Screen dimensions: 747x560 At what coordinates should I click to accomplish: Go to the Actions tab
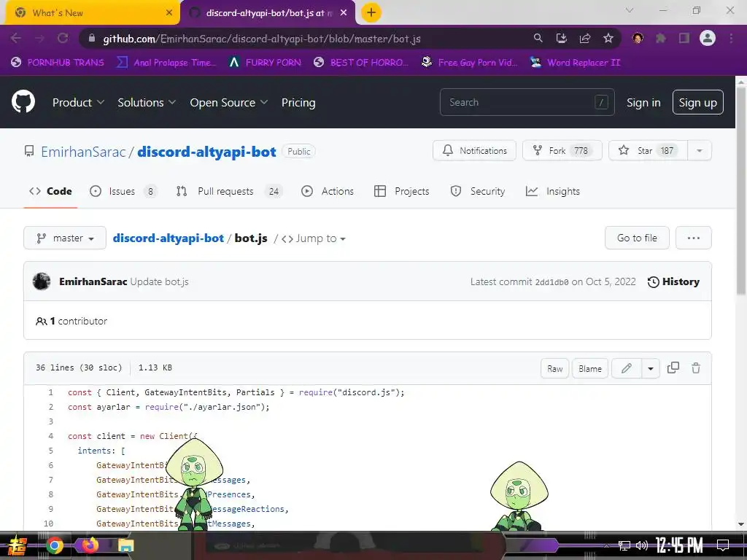tap(328, 191)
